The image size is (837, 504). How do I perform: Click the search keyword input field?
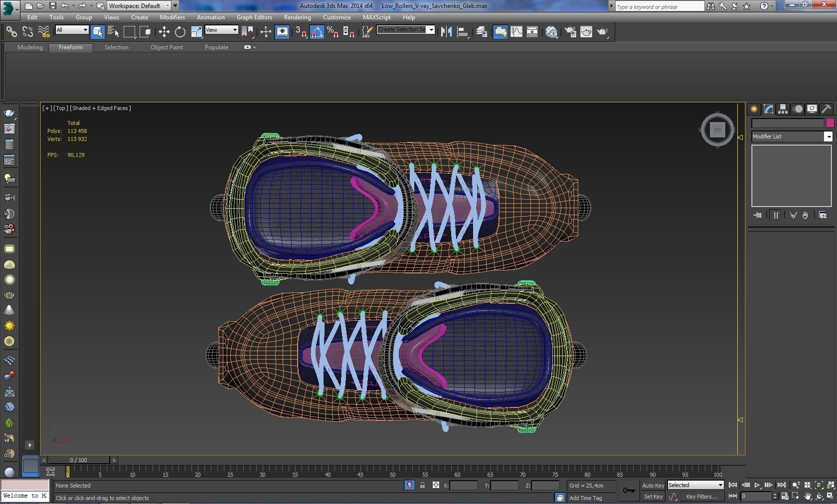tap(659, 6)
